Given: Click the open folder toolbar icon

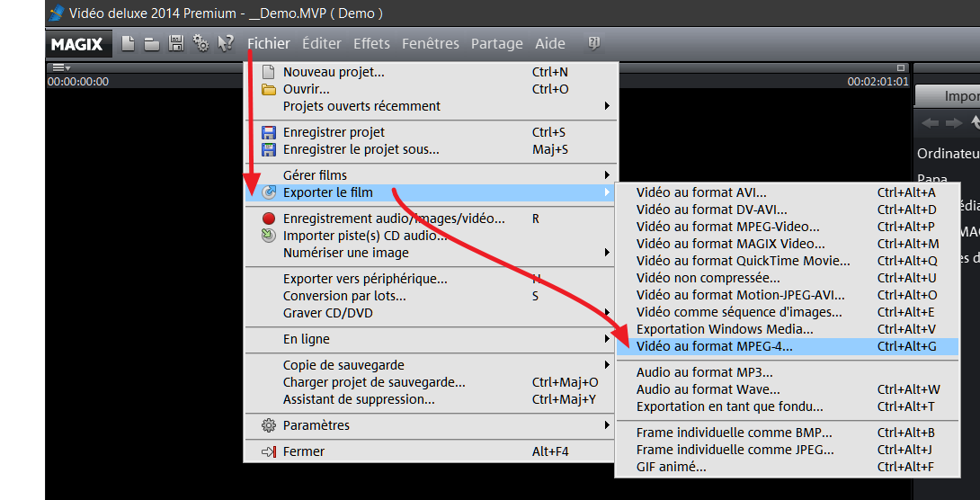Looking at the screenshot, I should (x=152, y=43).
